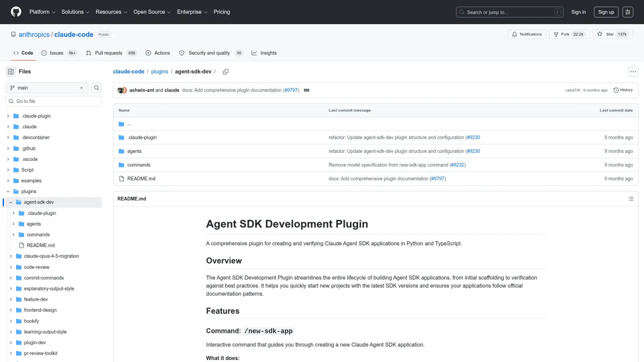Screen dimensions: 644x362
Task: Open parent directory folder row
Action: [376, 124]
